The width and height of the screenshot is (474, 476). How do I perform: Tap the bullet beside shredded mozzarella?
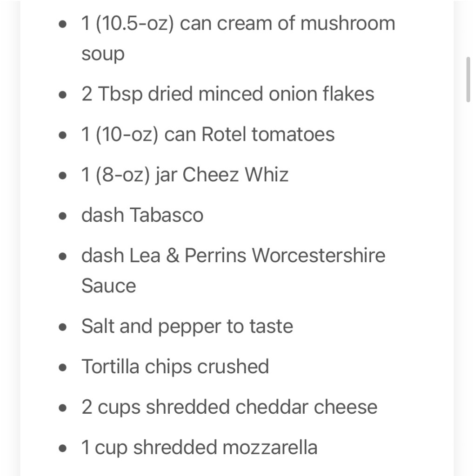(63, 449)
